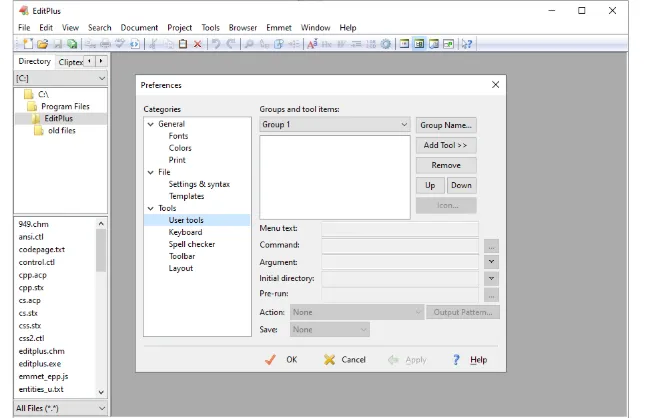
Task: Open the Initial directory dropdown arrow
Action: tap(491, 278)
